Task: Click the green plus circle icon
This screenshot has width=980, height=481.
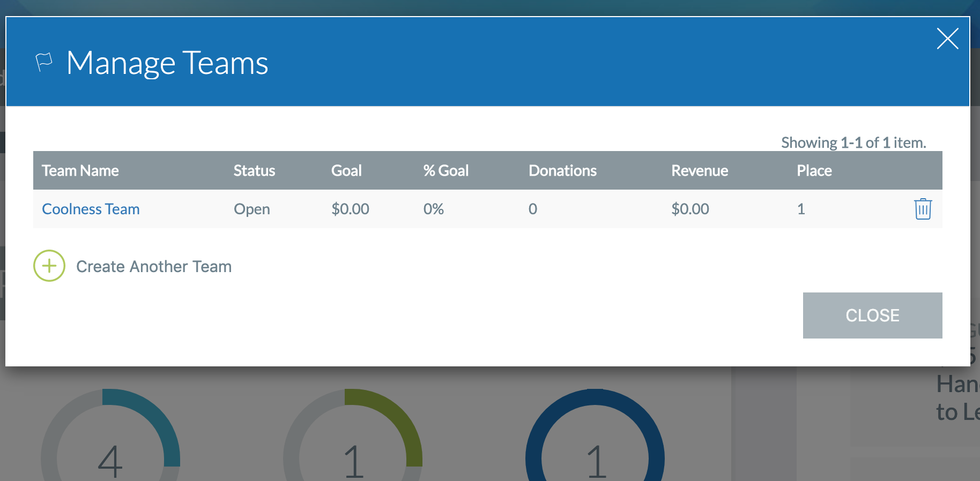Action: [x=49, y=266]
